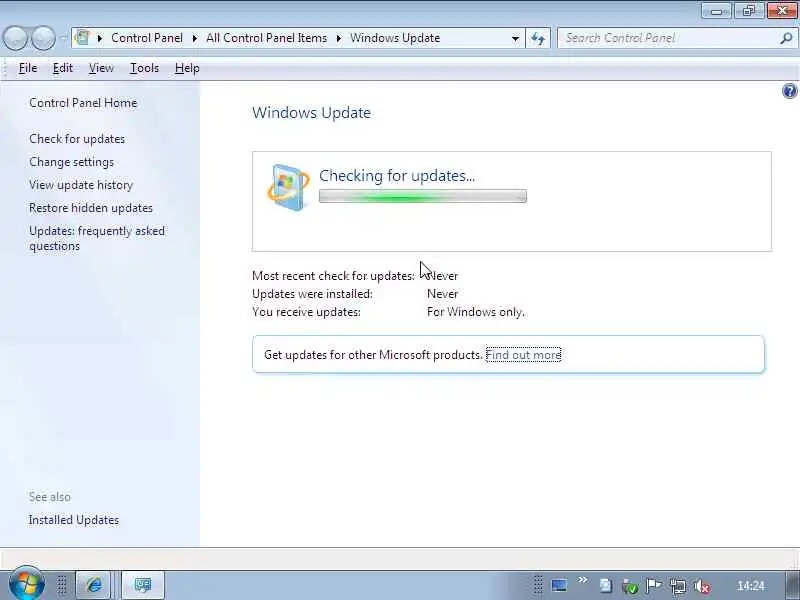Expand the taskbar toolbar double chevron
Image resolution: width=800 pixels, height=600 pixels.
[x=583, y=580]
